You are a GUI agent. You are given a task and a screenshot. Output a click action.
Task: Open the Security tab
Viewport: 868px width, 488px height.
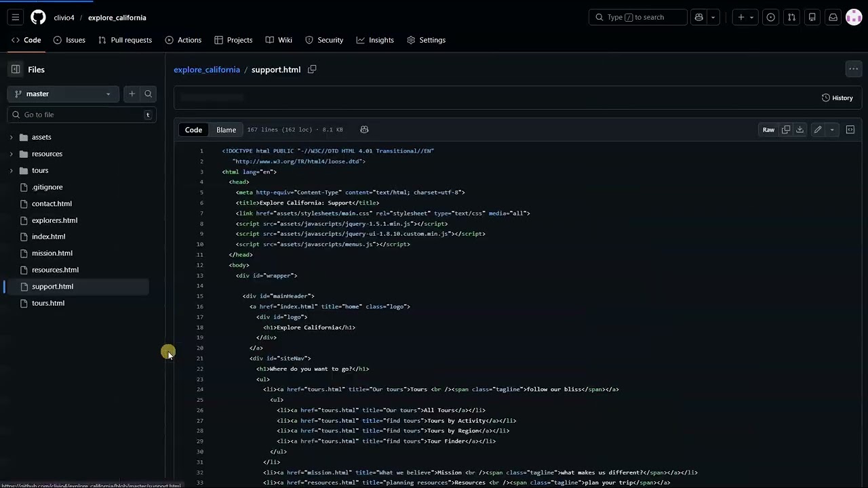pos(324,40)
